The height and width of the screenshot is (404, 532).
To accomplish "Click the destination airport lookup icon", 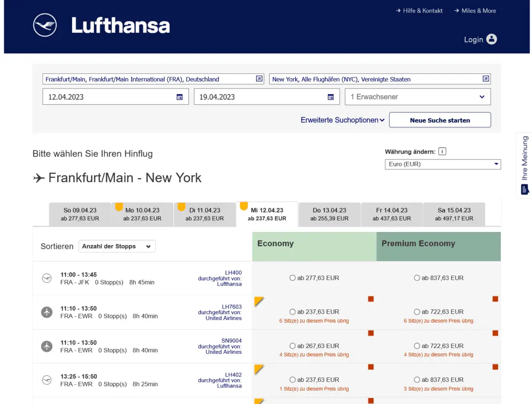I will point(486,79).
